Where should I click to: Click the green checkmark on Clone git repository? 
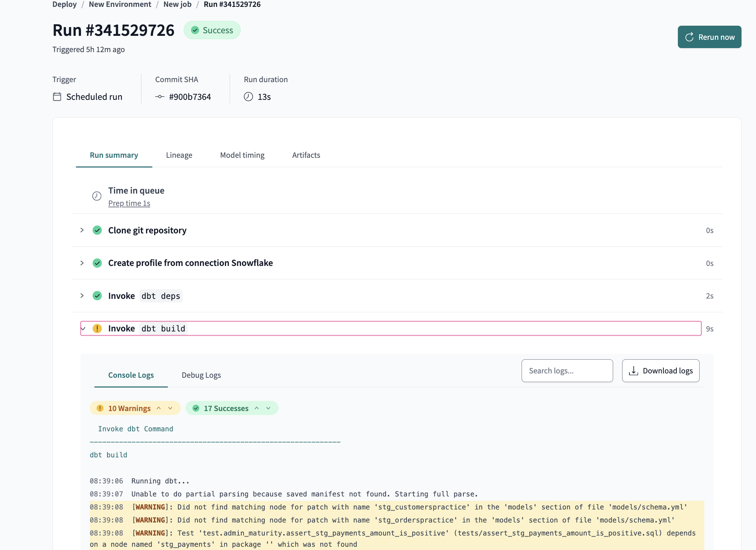[97, 230]
